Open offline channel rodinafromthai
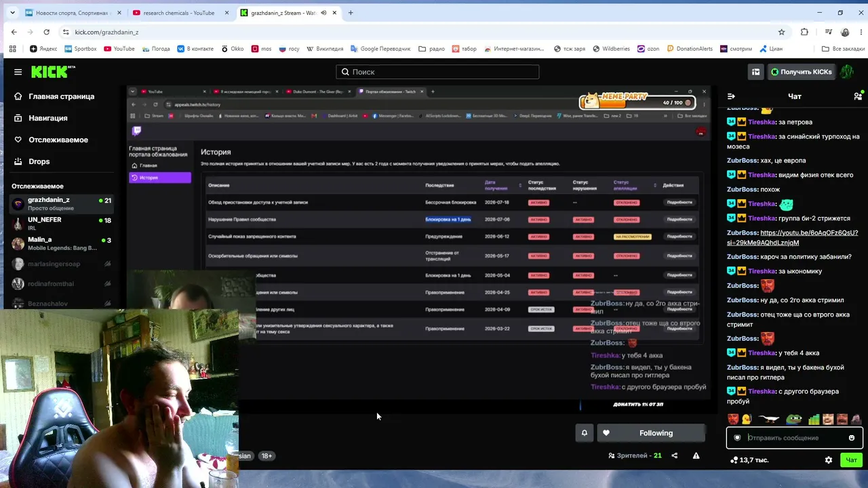This screenshot has width=868, height=488. point(61,283)
